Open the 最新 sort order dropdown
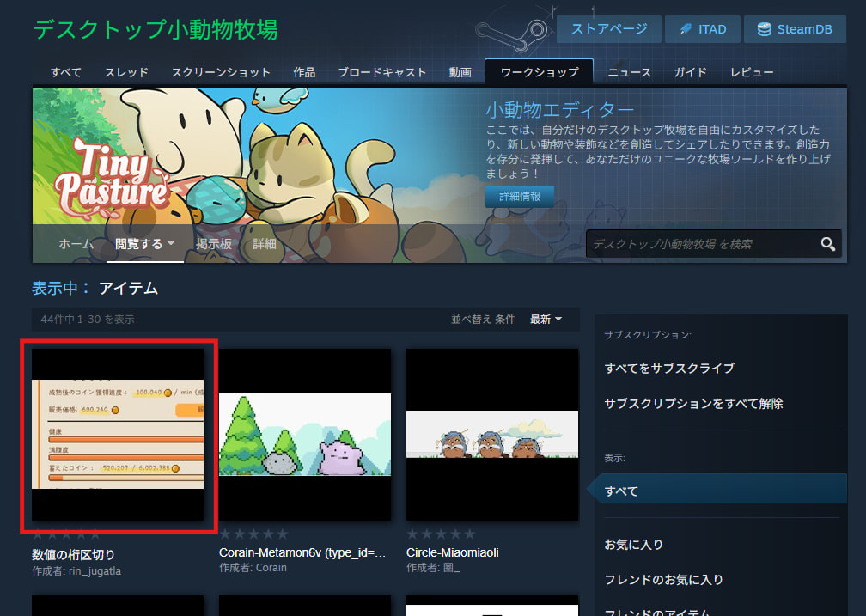Image resolution: width=866 pixels, height=616 pixels. pyautogui.click(x=546, y=320)
